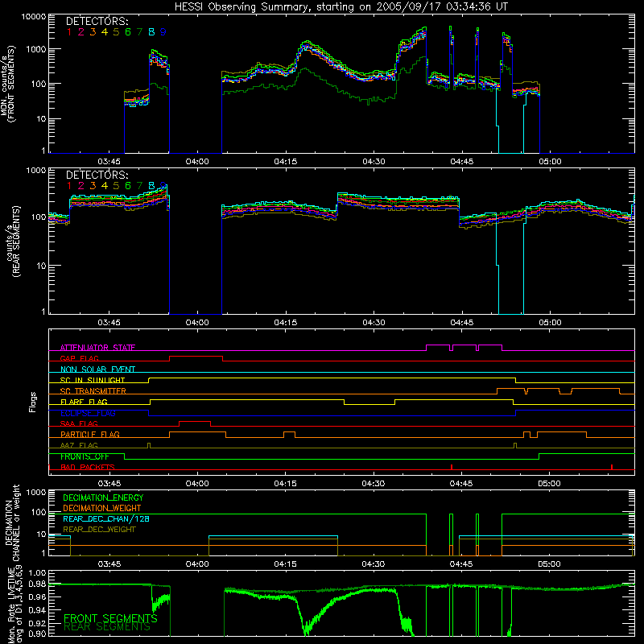Viewport: 644px width, 644px height.
Task: Click detector 4 legend number in front segments plot
Action: coord(105,32)
